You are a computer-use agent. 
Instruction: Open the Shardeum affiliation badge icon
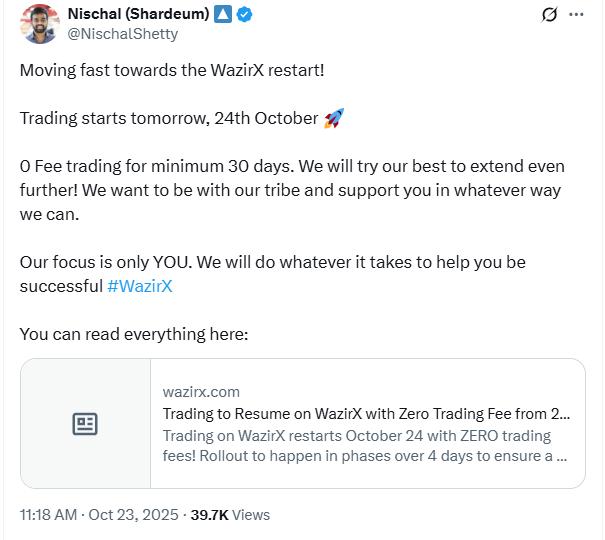coord(224,14)
